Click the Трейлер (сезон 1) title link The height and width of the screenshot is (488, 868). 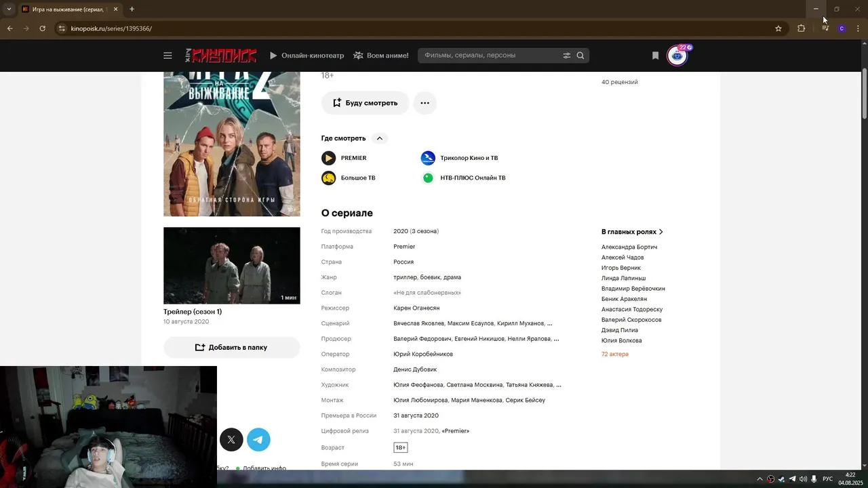point(193,312)
